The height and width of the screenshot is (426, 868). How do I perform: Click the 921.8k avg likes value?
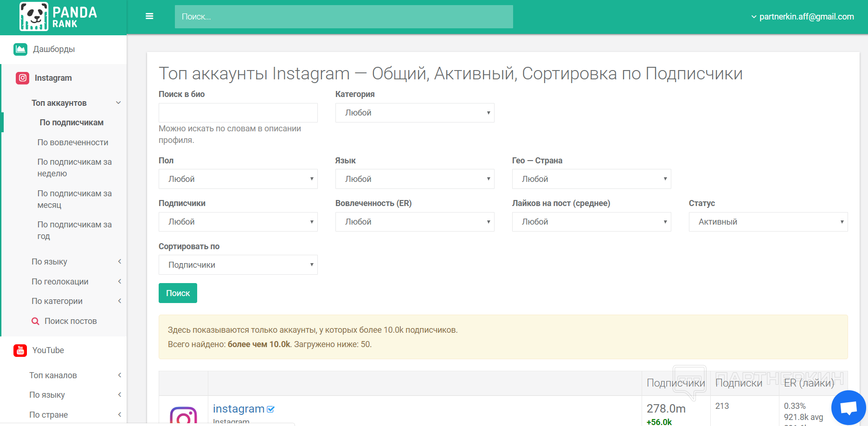pyautogui.click(x=804, y=417)
